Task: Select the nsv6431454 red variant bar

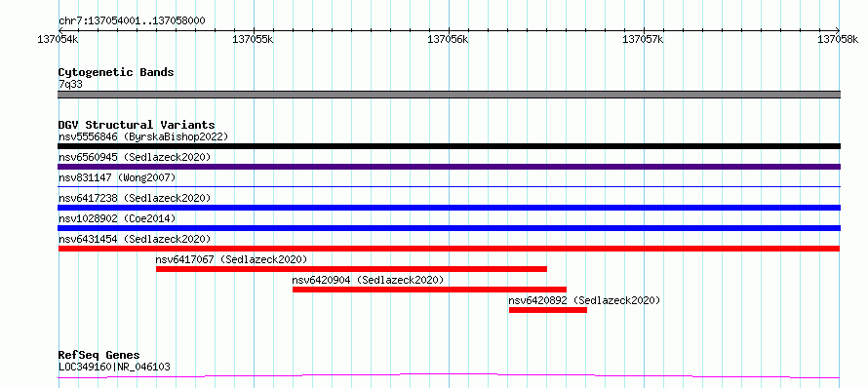Action: coord(449,249)
